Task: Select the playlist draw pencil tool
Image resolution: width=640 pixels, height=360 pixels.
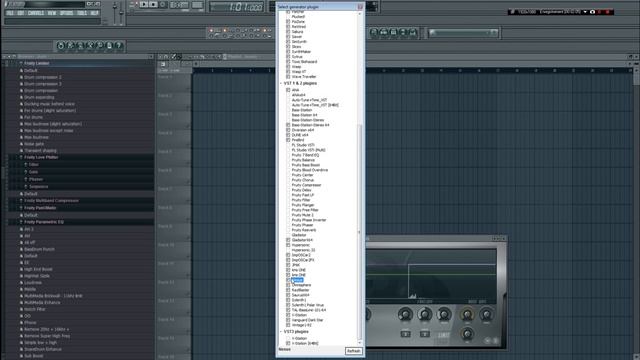Action: coord(174,57)
